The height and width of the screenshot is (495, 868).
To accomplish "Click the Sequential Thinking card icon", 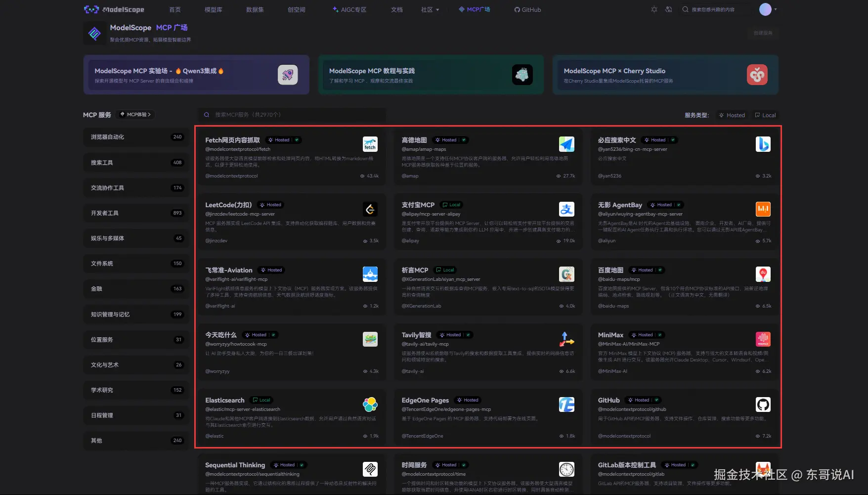I will 370,469.
